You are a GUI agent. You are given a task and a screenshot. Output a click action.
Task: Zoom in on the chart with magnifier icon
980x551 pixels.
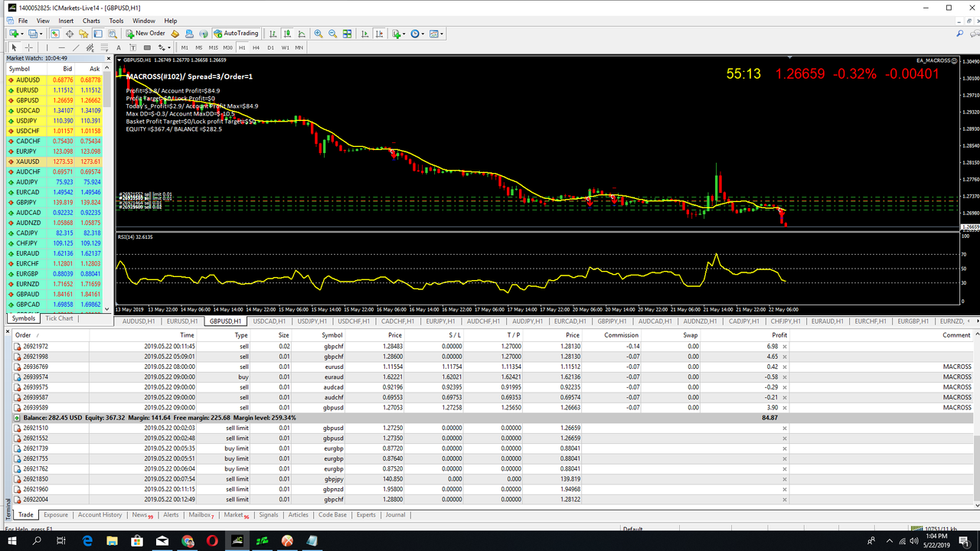click(318, 34)
